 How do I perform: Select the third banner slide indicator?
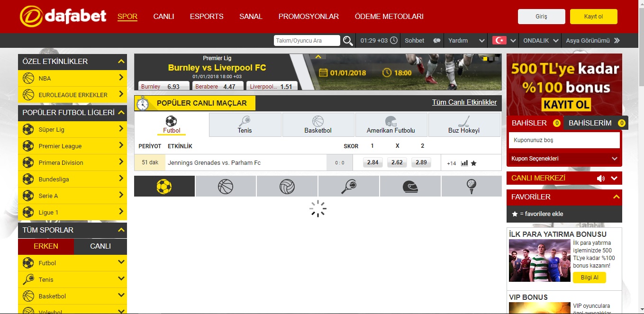(x=497, y=58)
